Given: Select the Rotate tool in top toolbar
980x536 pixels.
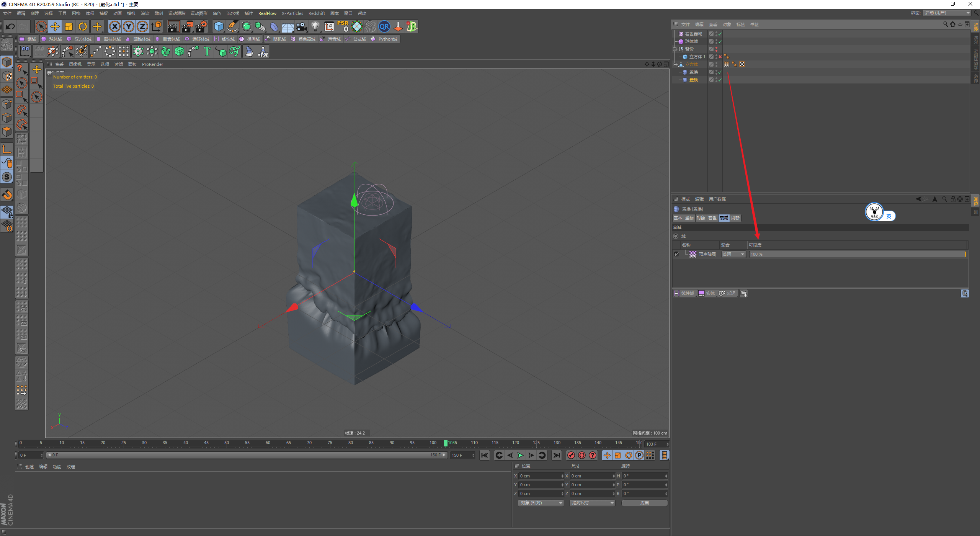Looking at the screenshot, I should pos(83,26).
